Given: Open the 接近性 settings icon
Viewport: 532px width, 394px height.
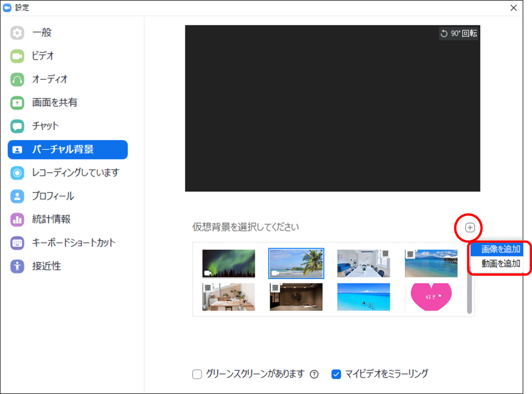Looking at the screenshot, I should click(x=17, y=266).
